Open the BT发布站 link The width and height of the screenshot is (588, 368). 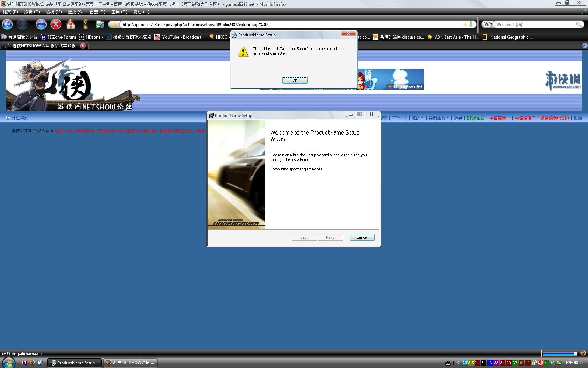475,118
